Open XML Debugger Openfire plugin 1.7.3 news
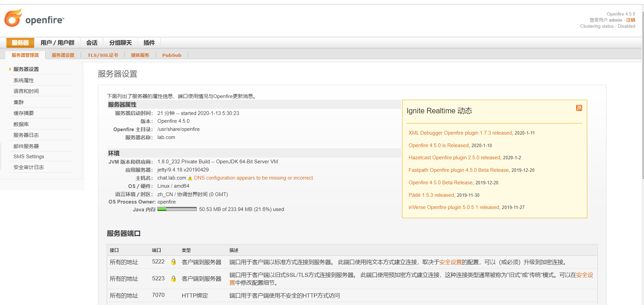This screenshot has width=644, height=305. coord(460,133)
